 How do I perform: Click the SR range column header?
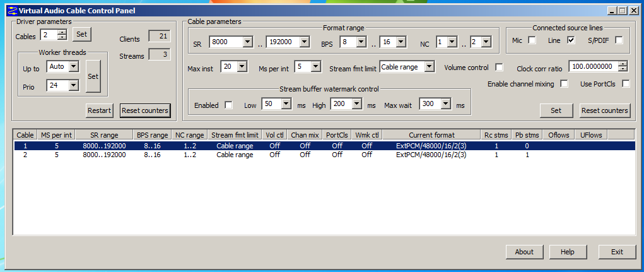click(104, 135)
